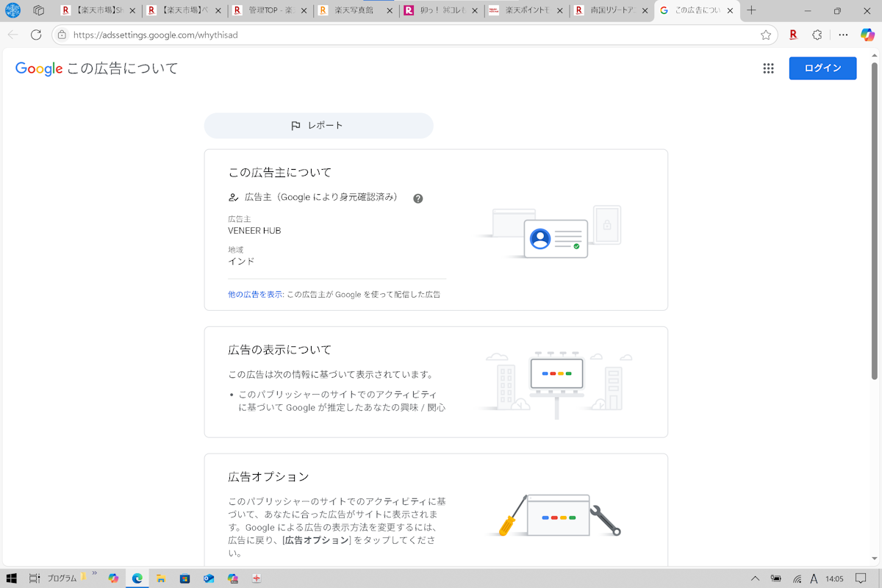Click the この広告主について heading

(x=280, y=173)
